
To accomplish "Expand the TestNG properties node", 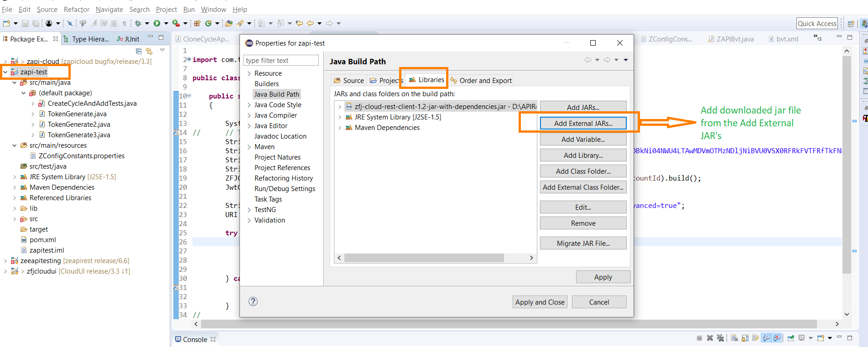I will (x=249, y=210).
